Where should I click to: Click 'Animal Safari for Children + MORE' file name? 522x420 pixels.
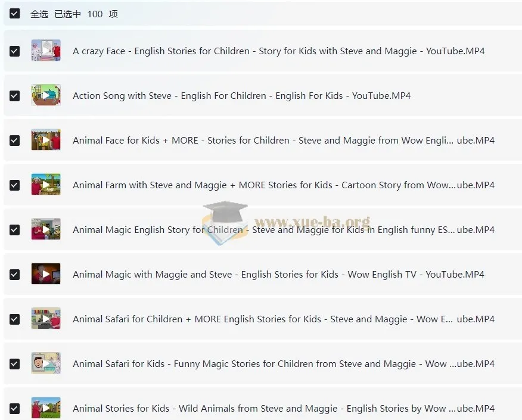(x=283, y=319)
